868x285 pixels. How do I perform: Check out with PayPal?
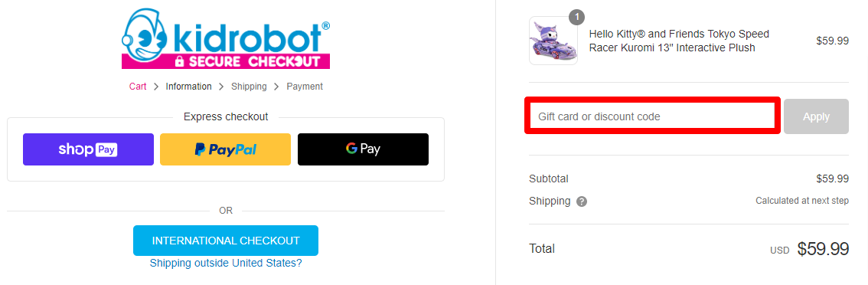tap(225, 149)
